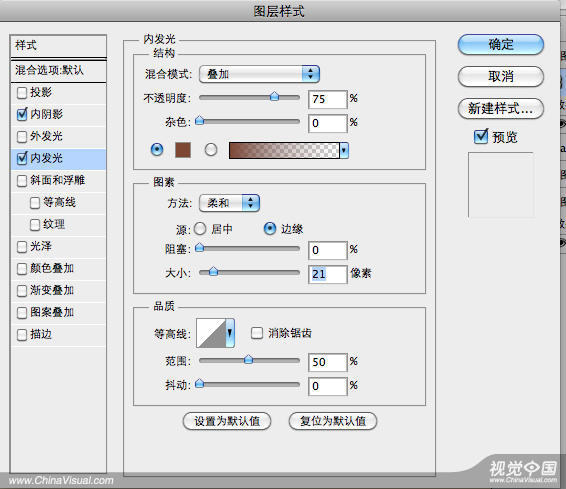This screenshot has width=566, height=489.
Task: Select 混合选项:默认 blending options
Action: point(58,70)
